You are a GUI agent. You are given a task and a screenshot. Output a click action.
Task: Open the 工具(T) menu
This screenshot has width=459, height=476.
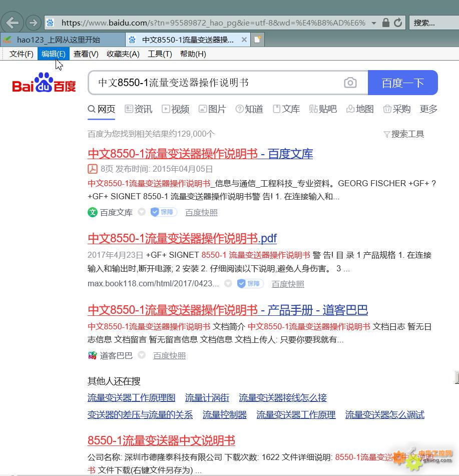pos(160,54)
